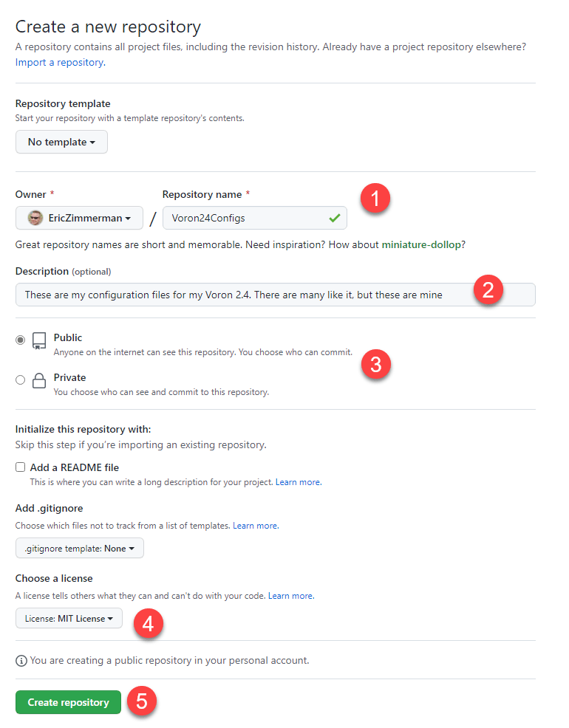Open the owner dropdown showing EricZimmerman
Screen dimensions: 569x728
(79, 218)
